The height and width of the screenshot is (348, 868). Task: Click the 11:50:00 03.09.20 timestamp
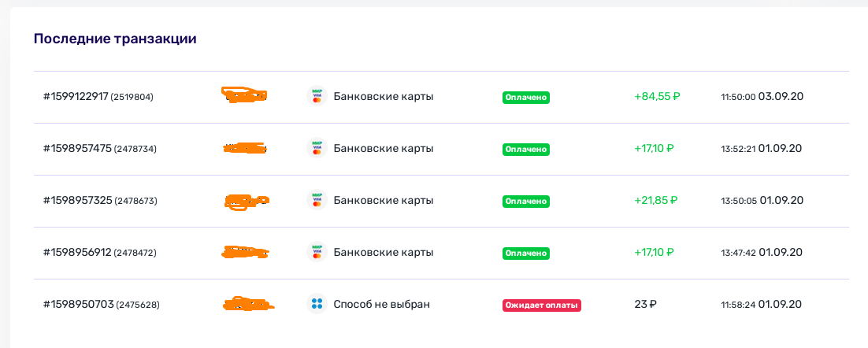(x=762, y=97)
